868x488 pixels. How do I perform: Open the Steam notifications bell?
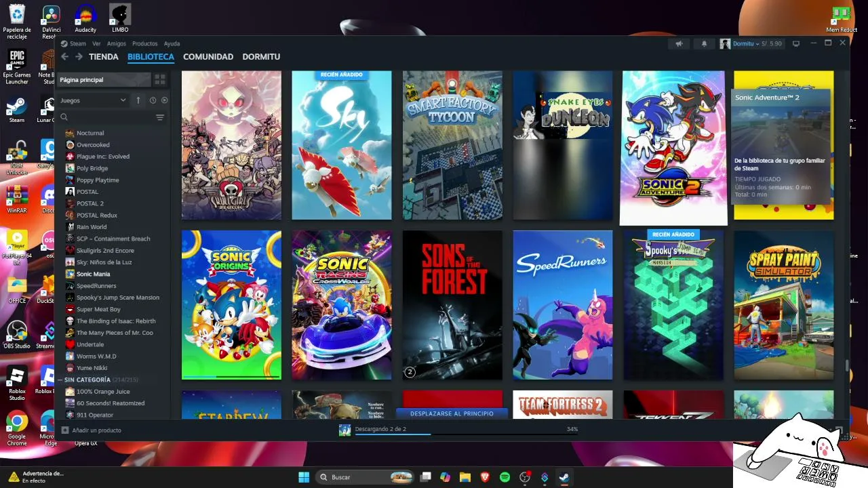(x=704, y=43)
